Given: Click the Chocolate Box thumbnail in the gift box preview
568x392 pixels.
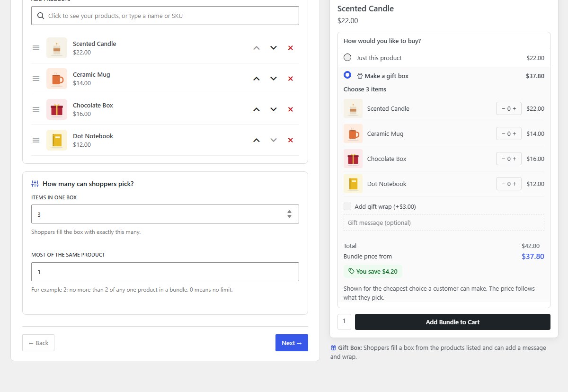Looking at the screenshot, I should pyautogui.click(x=353, y=159).
